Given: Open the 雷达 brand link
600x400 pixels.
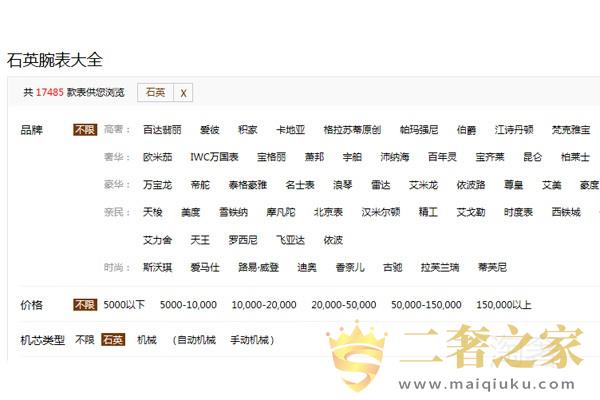Looking at the screenshot, I should pyautogui.click(x=381, y=185).
